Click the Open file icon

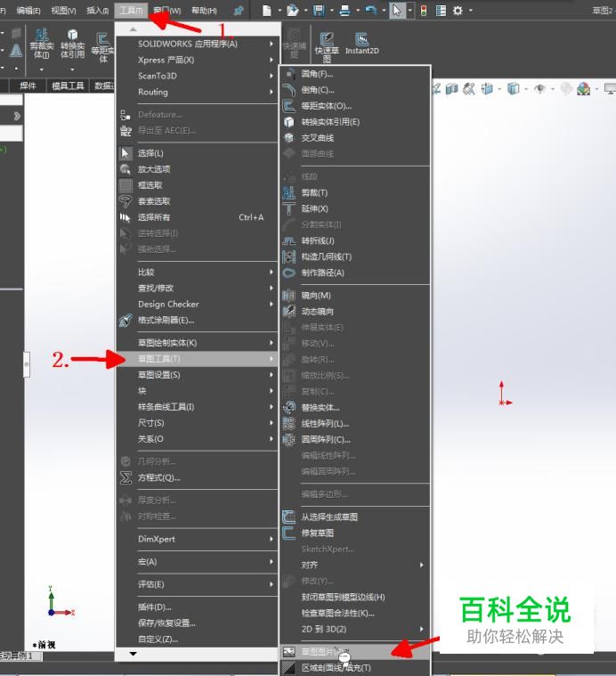(x=293, y=11)
